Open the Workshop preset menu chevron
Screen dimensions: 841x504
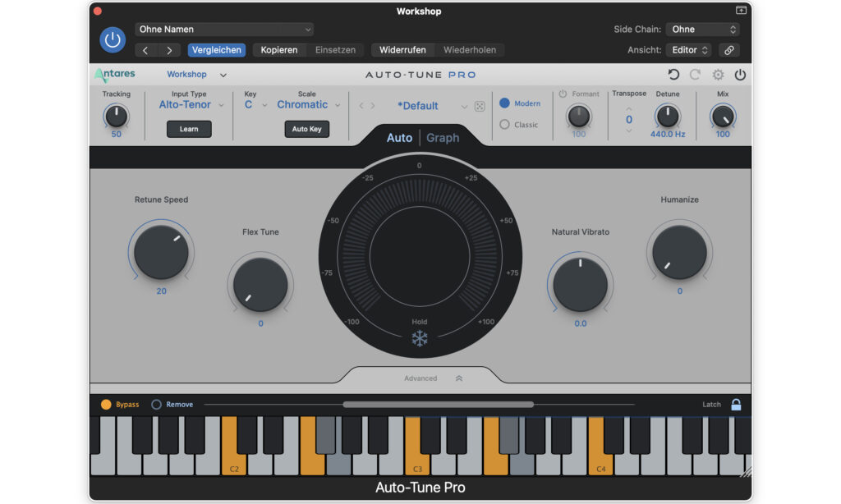pos(223,75)
